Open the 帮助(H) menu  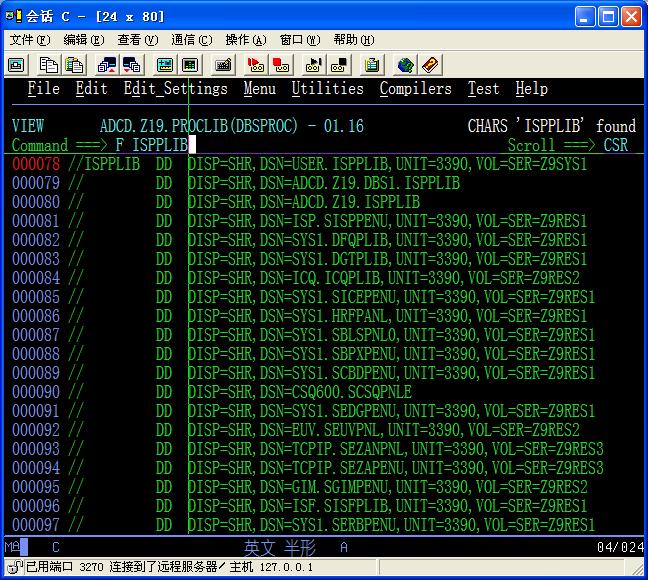pyautogui.click(x=354, y=40)
